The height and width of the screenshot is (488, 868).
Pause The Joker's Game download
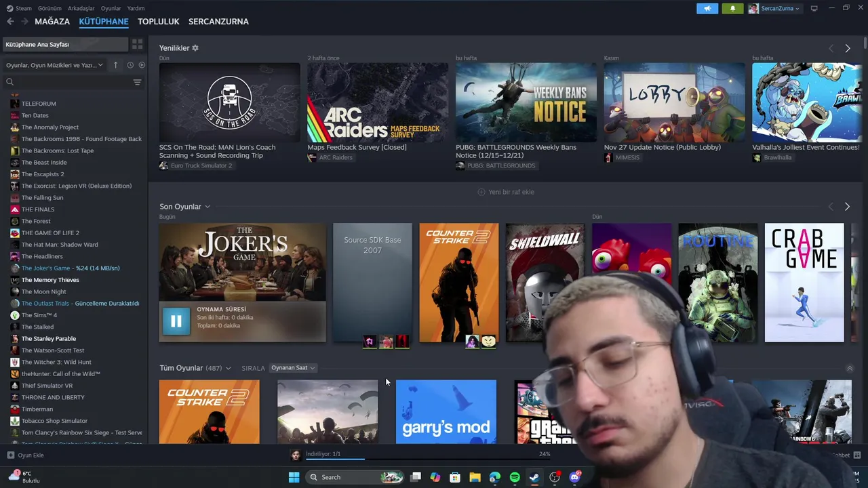click(176, 321)
